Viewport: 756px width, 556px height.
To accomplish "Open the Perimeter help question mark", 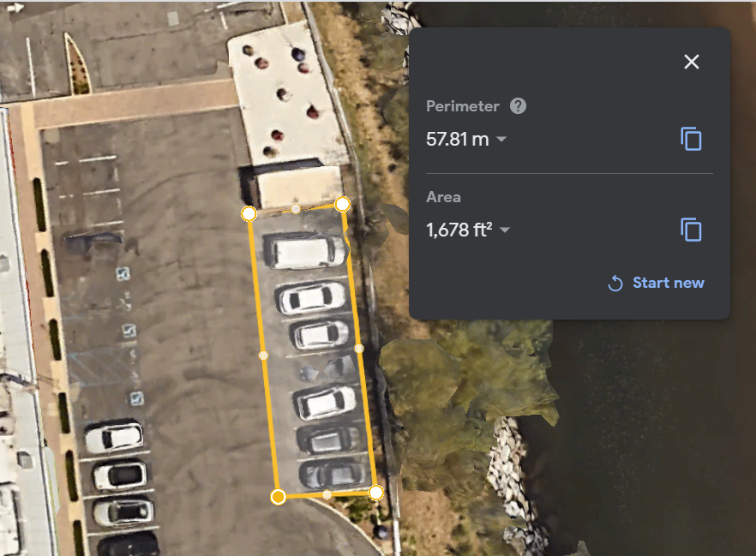I will pyautogui.click(x=518, y=106).
